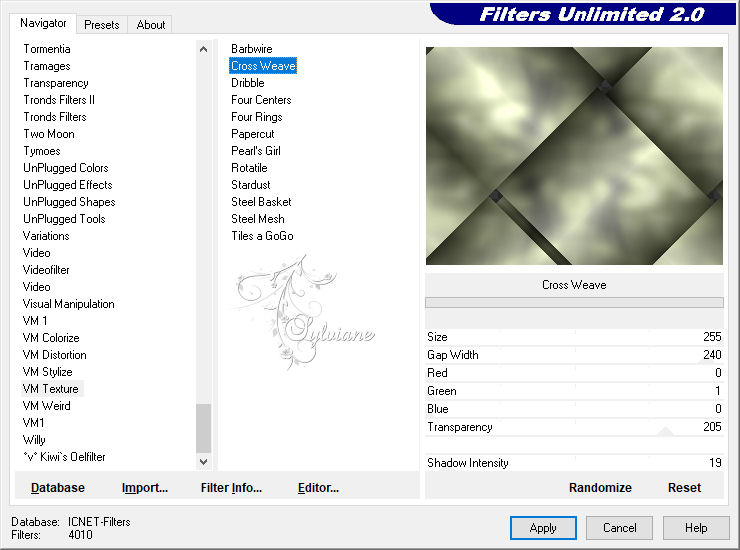740x550 pixels.
Task: Adjust the Green value slider
Action: 574,391
